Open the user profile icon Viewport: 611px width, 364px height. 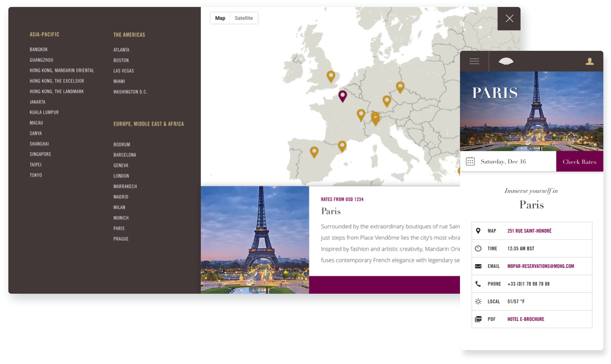[x=589, y=61]
